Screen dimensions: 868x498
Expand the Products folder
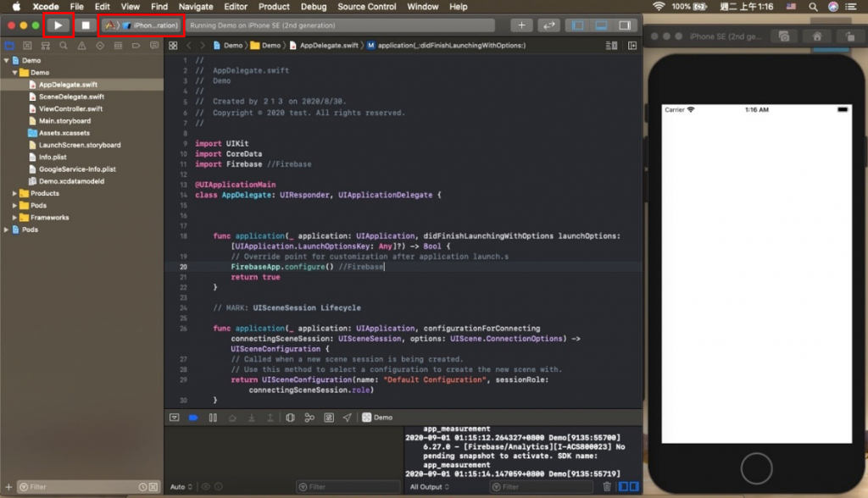15,194
